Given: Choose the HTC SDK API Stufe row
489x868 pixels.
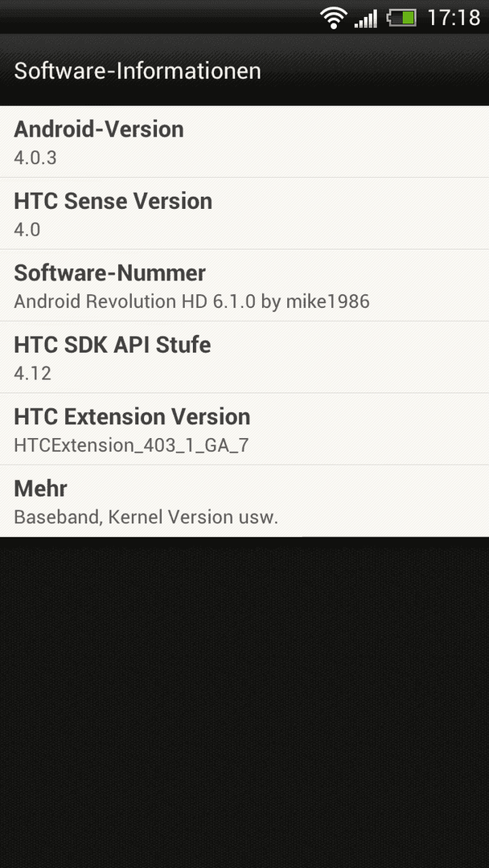Looking at the screenshot, I should coord(244,358).
